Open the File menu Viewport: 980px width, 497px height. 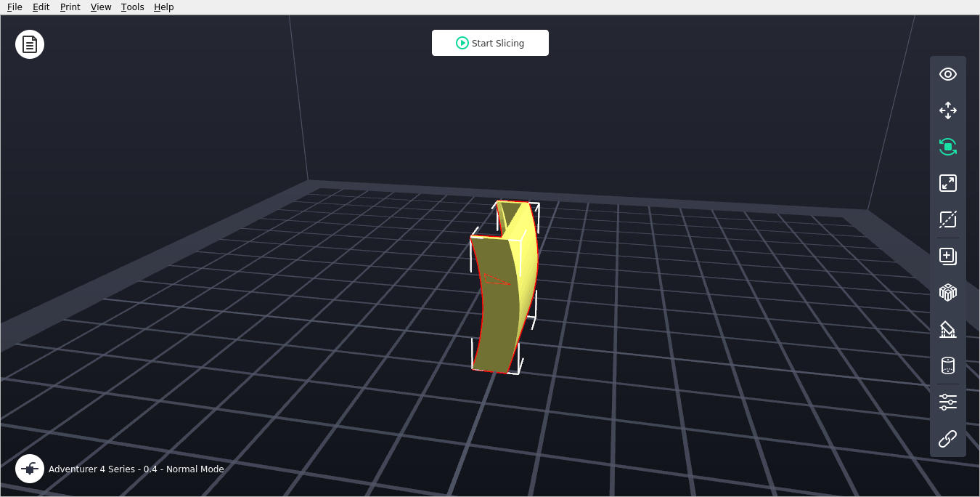(x=15, y=7)
